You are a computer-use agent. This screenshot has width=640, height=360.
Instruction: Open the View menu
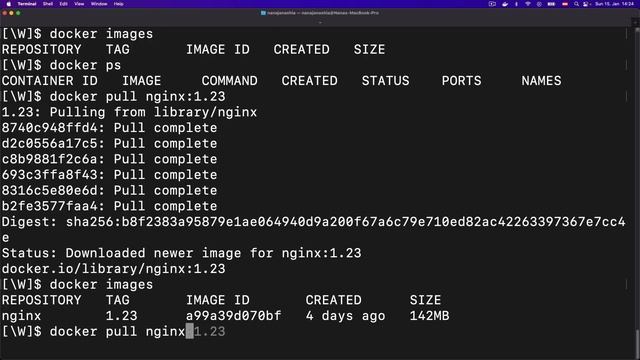[79, 4]
